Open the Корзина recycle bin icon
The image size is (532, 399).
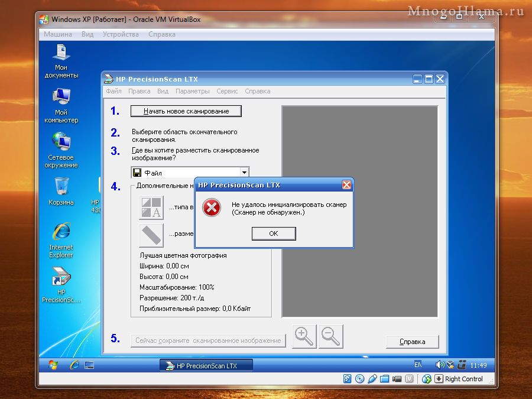[61, 192]
